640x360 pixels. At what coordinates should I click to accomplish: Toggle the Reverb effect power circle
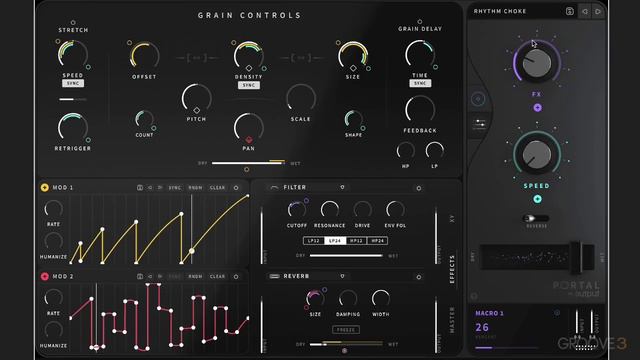pyautogui.click(x=418, y=277)
